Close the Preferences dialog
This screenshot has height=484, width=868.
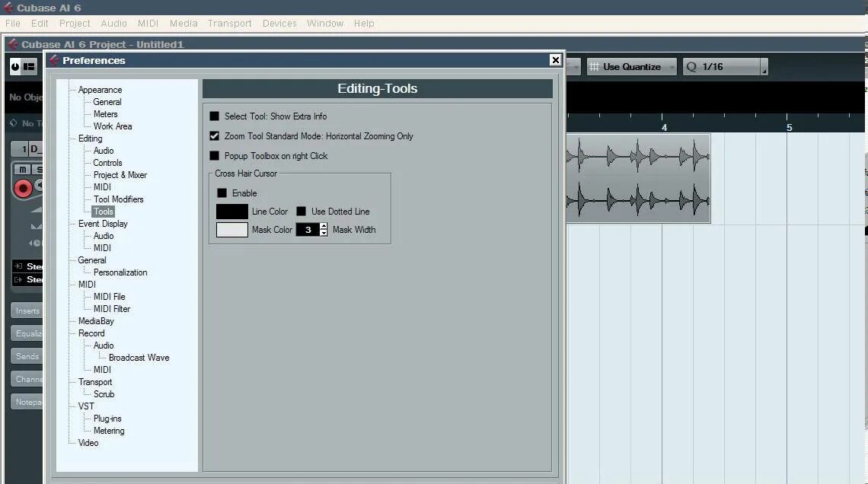(555, 60)
